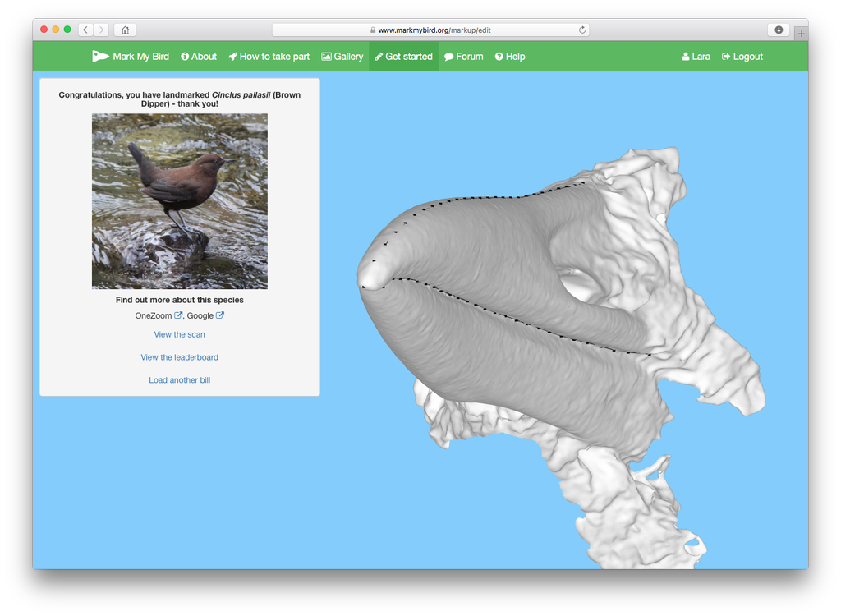Open Google species search link

pos(205,315)
